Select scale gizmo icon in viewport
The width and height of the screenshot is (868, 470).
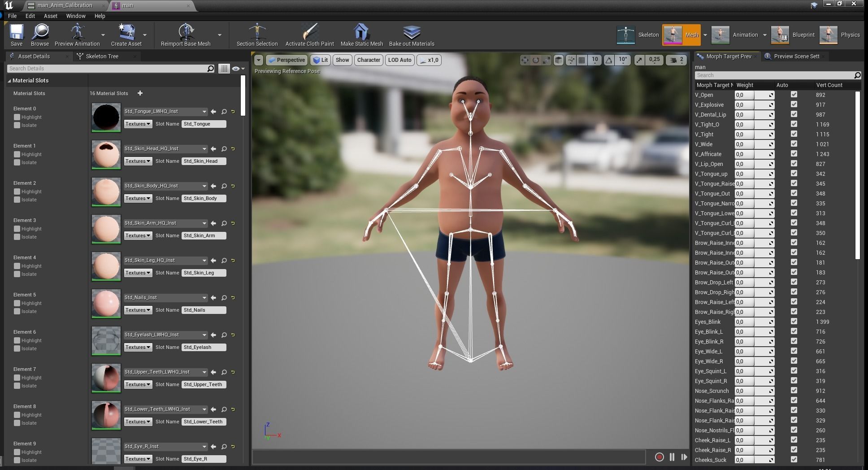tap(547, 60)
